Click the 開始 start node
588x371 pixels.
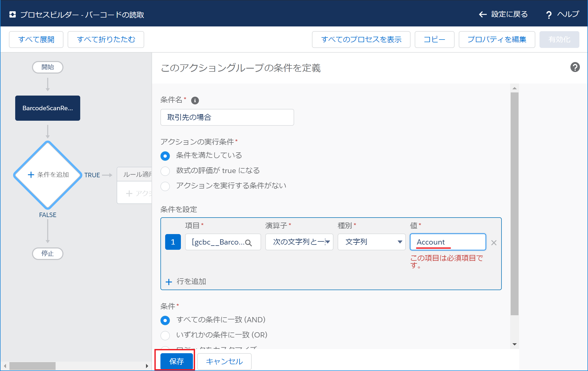[48, 67]
